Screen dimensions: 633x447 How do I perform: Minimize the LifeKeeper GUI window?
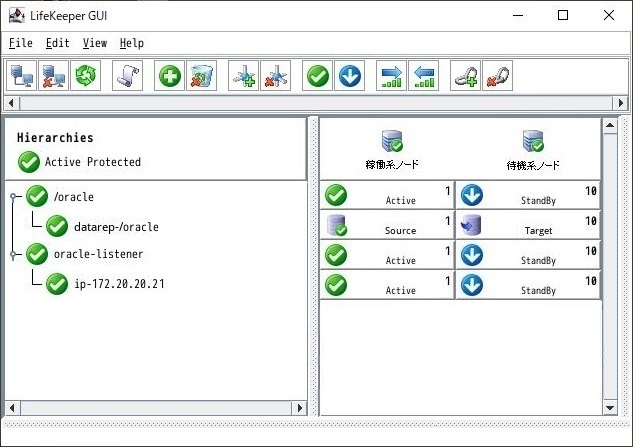click(x=518, y=15)
